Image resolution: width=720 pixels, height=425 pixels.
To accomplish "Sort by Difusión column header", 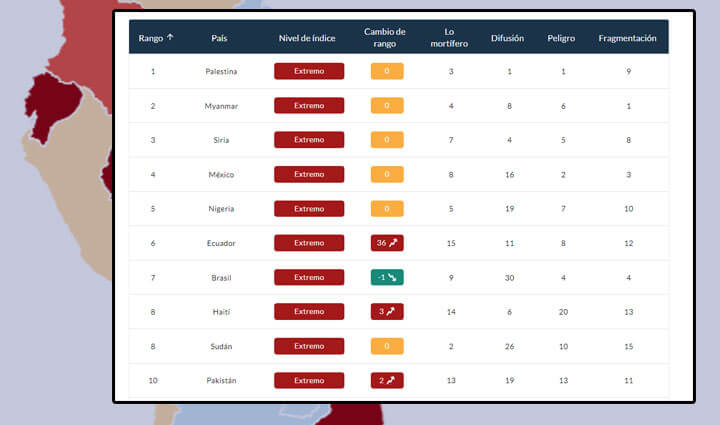I will (508, 38).
